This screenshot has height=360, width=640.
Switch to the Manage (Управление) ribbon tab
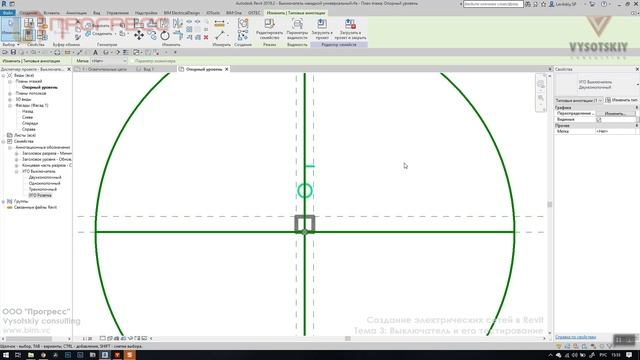(118, 13)
